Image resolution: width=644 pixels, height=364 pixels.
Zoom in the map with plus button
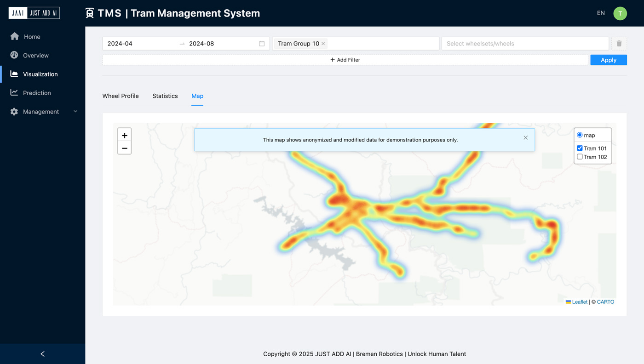(x=125, y=135)
